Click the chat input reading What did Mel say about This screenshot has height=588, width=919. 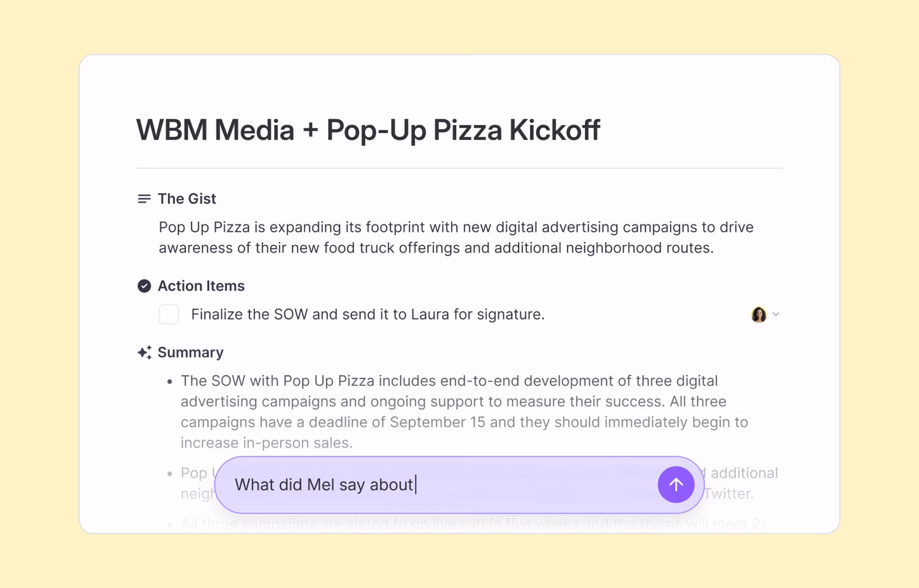coord(325,484)
